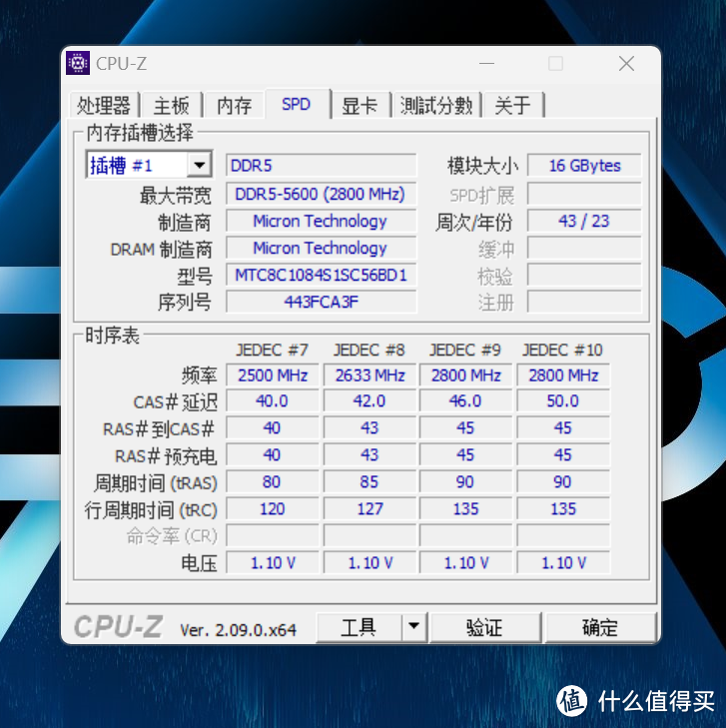The height and width of the screenshot is (728, 726).
Task: Click the JEDEC #8 column header
Action: coord(369,350)
